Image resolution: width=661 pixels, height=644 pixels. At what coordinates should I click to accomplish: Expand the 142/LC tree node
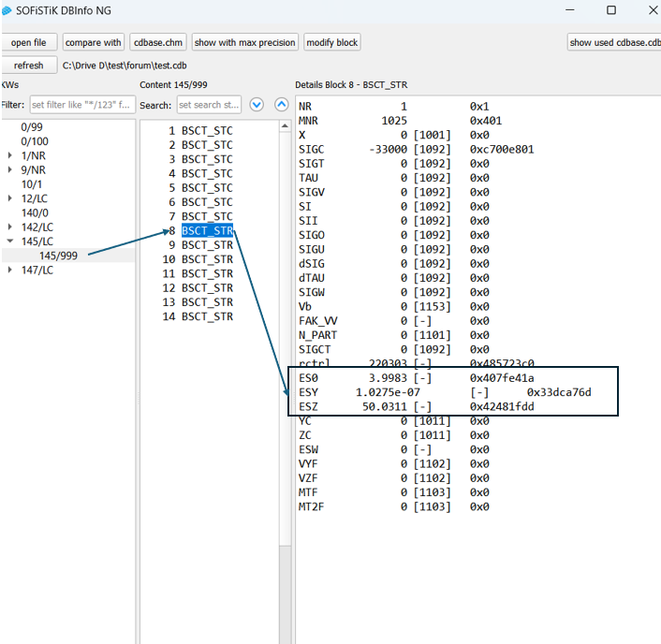coord(10,227)
